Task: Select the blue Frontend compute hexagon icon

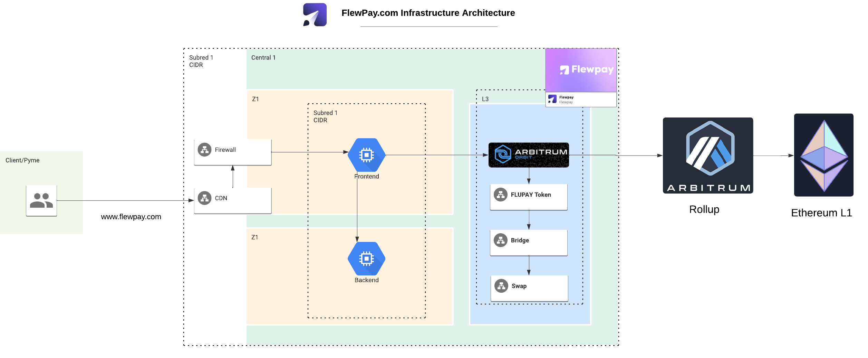Action: click(366, 155)
